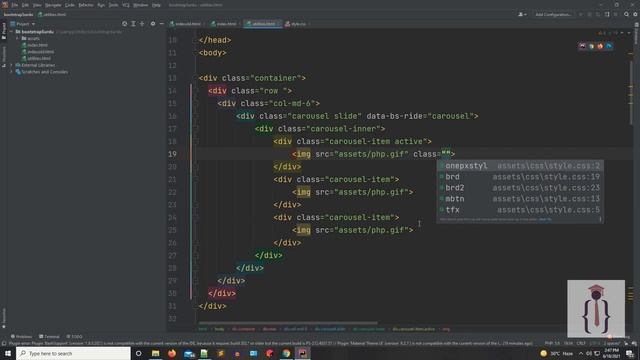Image resolution: width=640 pixels, height=360 pixels.
Task: Expand External Libraries node
Action: [11, 65]
